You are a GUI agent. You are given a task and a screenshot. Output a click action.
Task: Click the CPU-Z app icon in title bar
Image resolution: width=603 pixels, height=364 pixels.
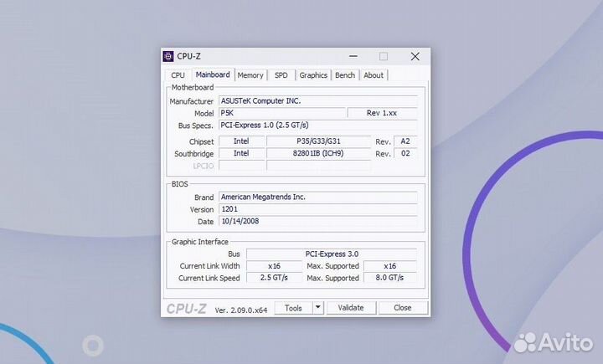pyautogui.click(x=168, y=57)
